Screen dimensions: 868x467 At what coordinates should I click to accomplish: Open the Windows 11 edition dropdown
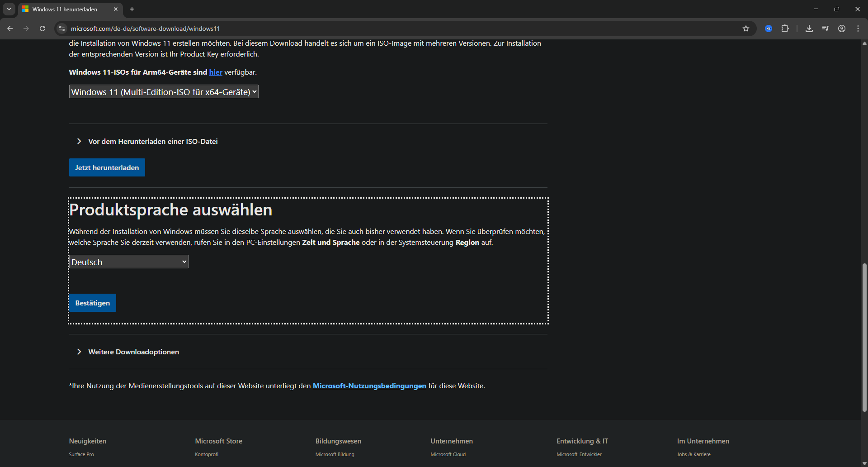164,91
